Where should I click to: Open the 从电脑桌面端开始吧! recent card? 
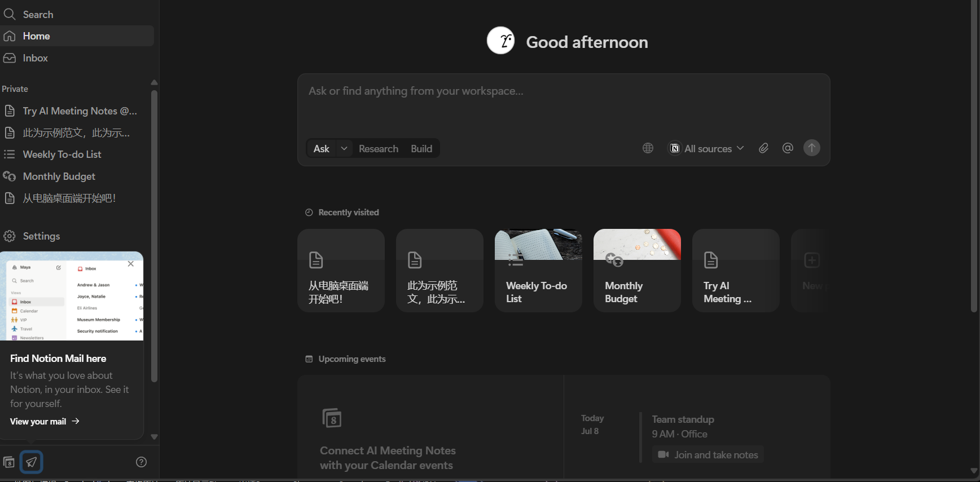341,271
